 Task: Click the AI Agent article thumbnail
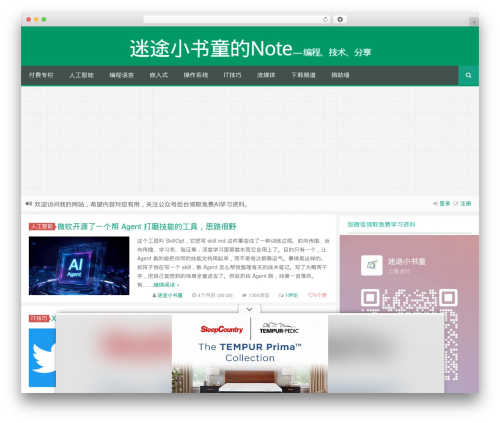[x=79, y=266]
